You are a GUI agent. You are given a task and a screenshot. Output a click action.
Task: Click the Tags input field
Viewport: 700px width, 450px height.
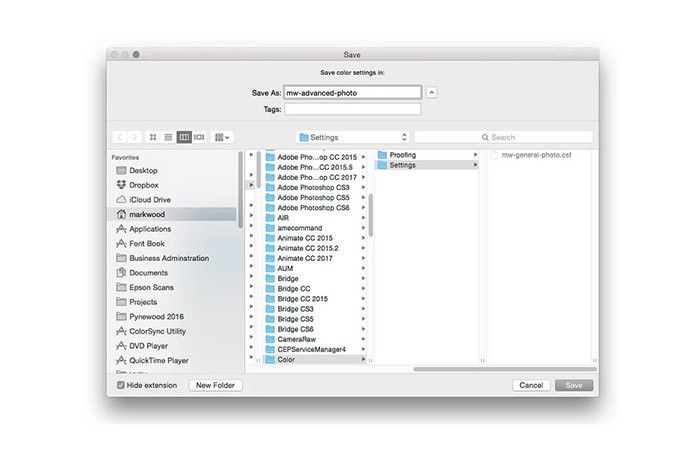point(352,109)
